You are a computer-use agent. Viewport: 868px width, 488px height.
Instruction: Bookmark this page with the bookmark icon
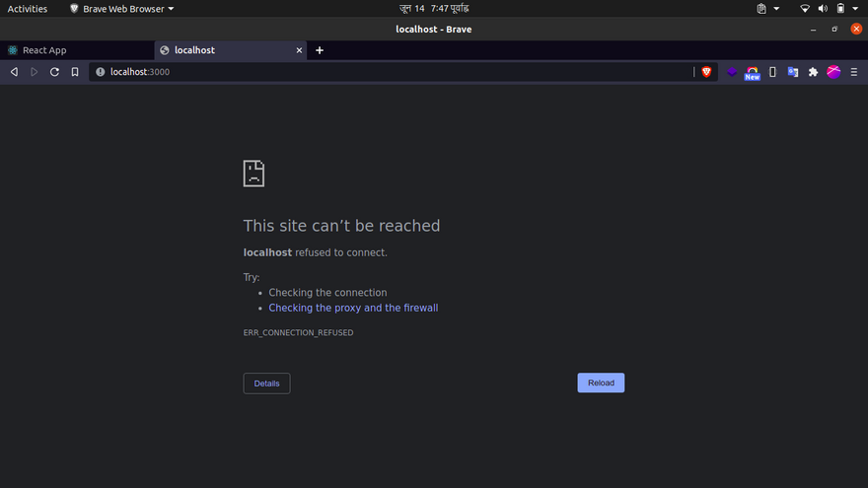point(75,72)
